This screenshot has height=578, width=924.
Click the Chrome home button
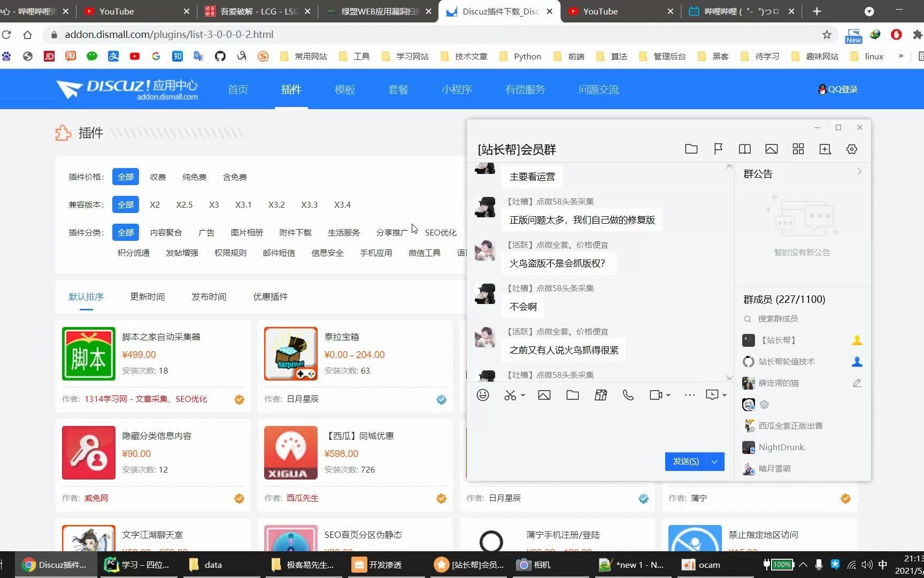tap(27, 35)
